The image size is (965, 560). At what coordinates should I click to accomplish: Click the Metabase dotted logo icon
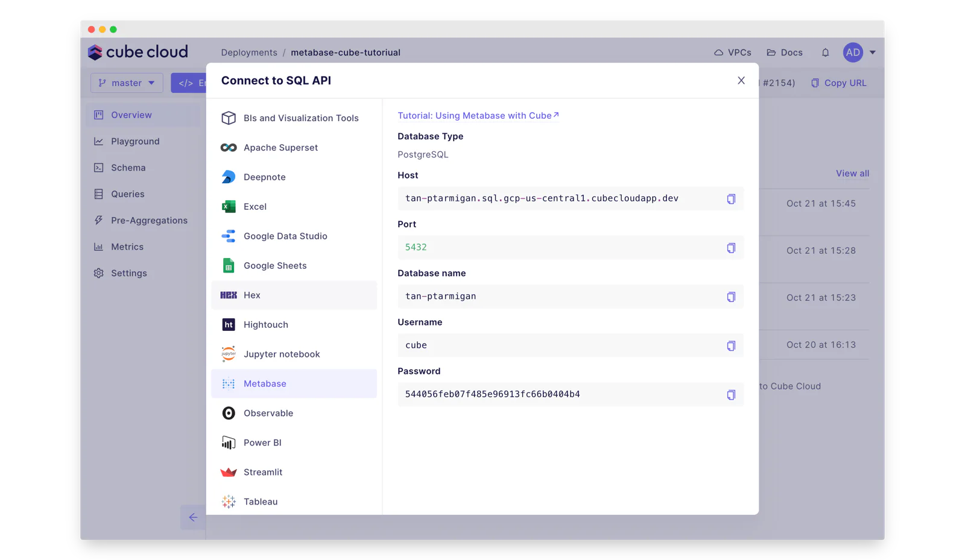point(229,384)
